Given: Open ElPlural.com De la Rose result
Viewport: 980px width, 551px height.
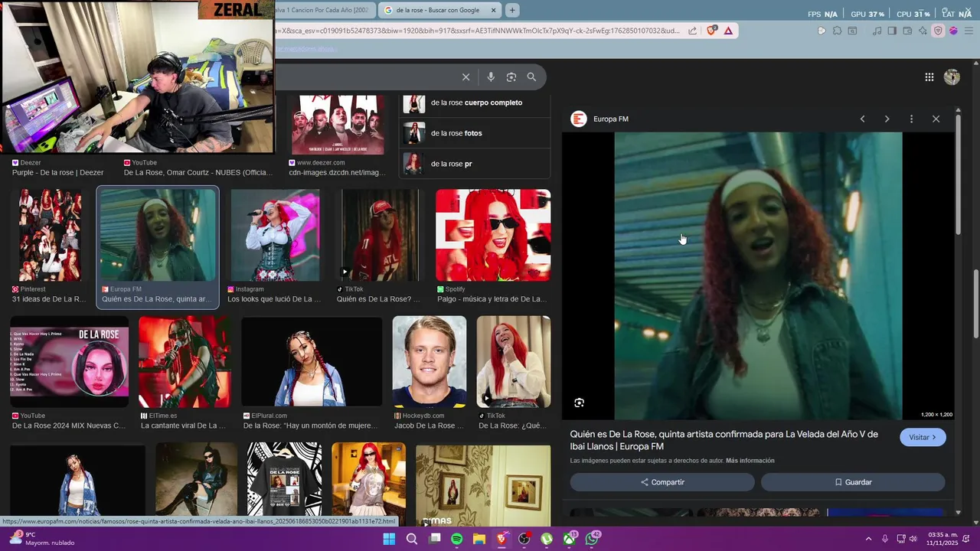Looking at the screenshot, I should (x=312, y=373).
